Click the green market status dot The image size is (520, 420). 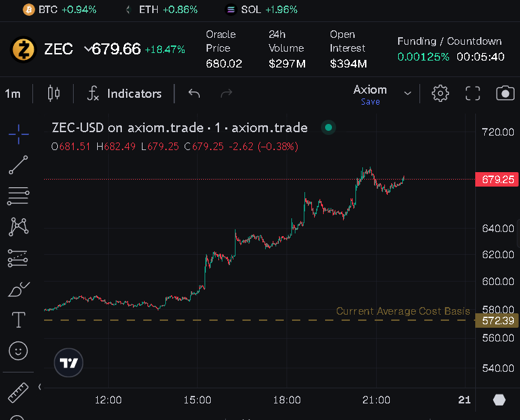point(329,127)
